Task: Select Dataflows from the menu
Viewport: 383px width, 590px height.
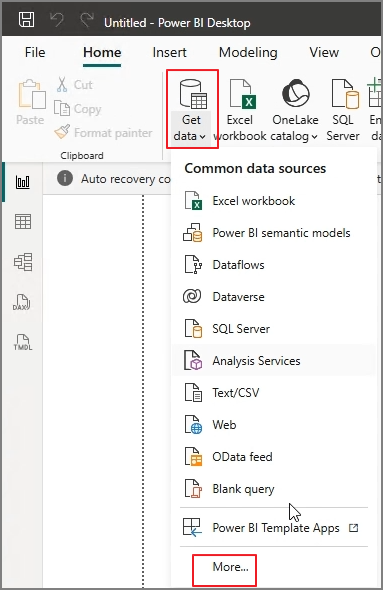Action: 274,265
